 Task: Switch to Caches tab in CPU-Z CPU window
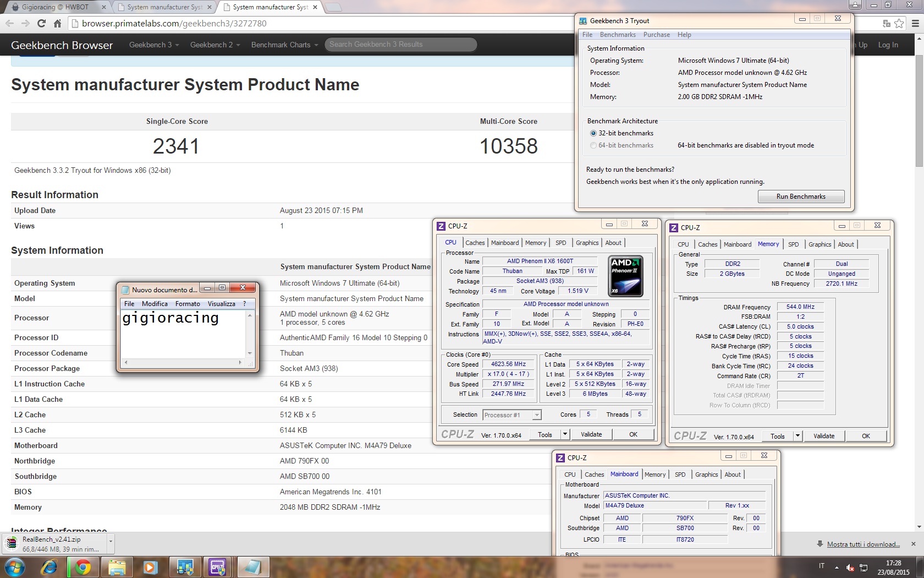pos(475,243)
